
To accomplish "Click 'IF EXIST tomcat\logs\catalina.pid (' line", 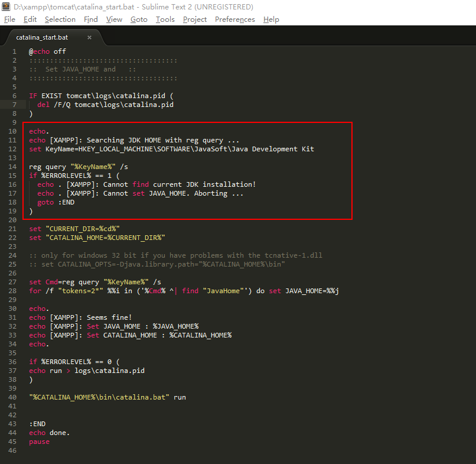I will pos(101,96).
